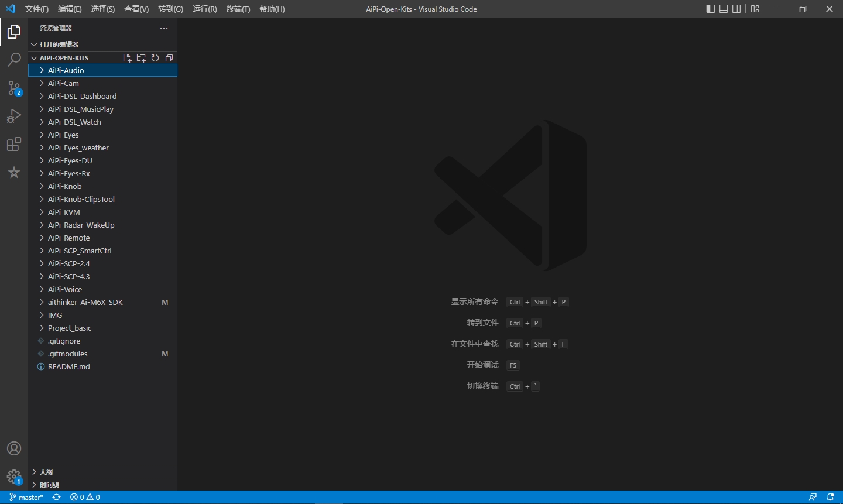Open notifications bell in status bar
This screenshot has height=504, width=843.
pyautogui.click(x=830, y=497)
